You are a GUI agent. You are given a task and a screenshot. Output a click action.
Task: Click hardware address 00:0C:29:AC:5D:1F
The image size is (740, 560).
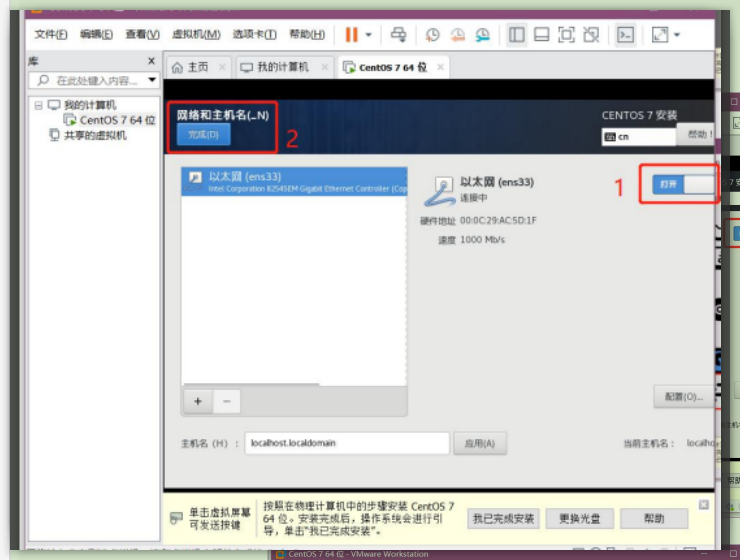pyautogui.click(x=498, y=220)
